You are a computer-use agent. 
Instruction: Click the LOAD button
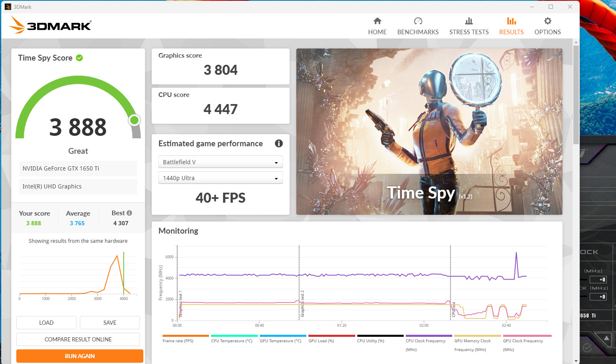pyautogui.click(x=46, y=323)
